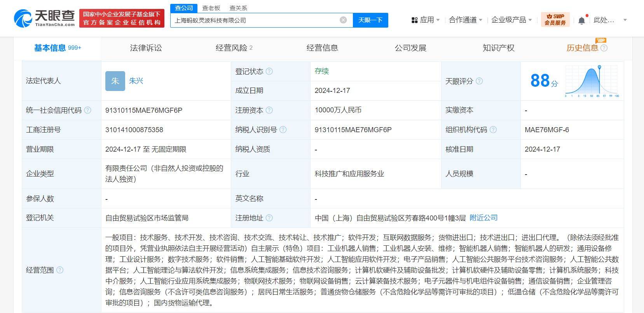
Task: Click the account name 此处…
Action: click(x=604, y=20)
